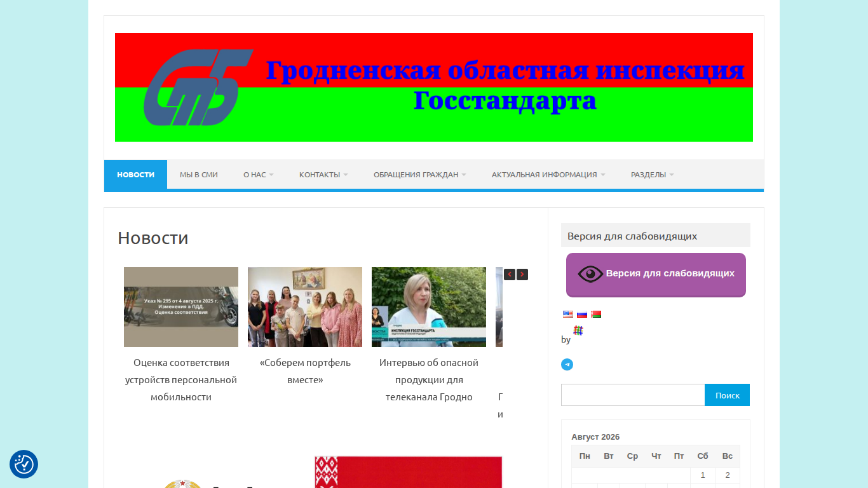Open the «МЫ В СМИ» menu item
868x488 pixels.
(199, 175)
